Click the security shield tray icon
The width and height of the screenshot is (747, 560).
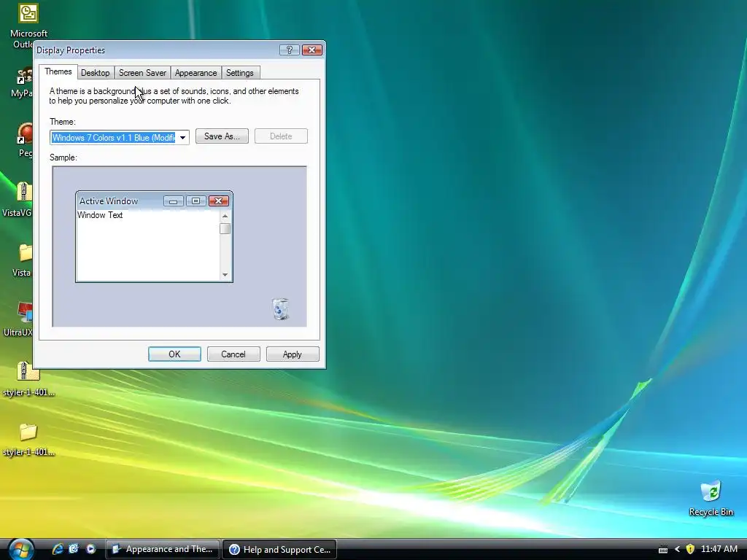690,549
